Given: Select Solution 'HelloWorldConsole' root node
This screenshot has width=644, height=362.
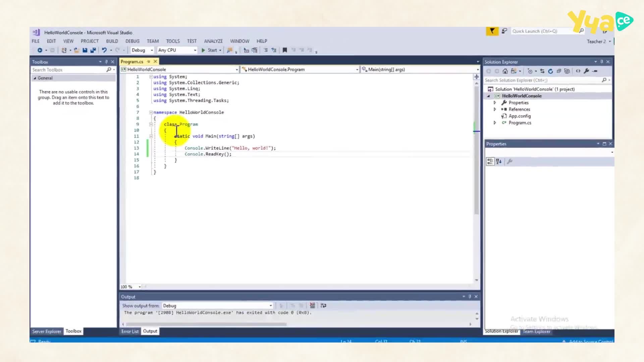Looking at the screenshot, I should (x=535, y=89).
